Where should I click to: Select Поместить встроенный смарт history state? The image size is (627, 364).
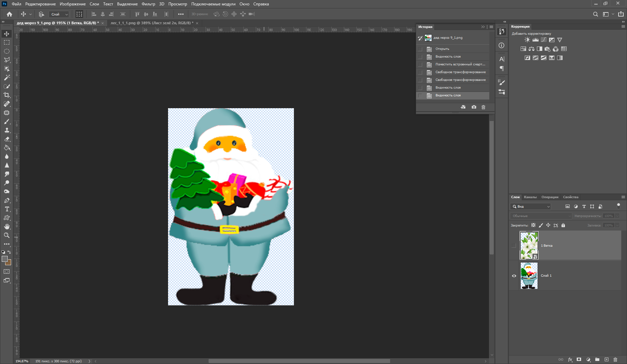click(x=460, y=64)
